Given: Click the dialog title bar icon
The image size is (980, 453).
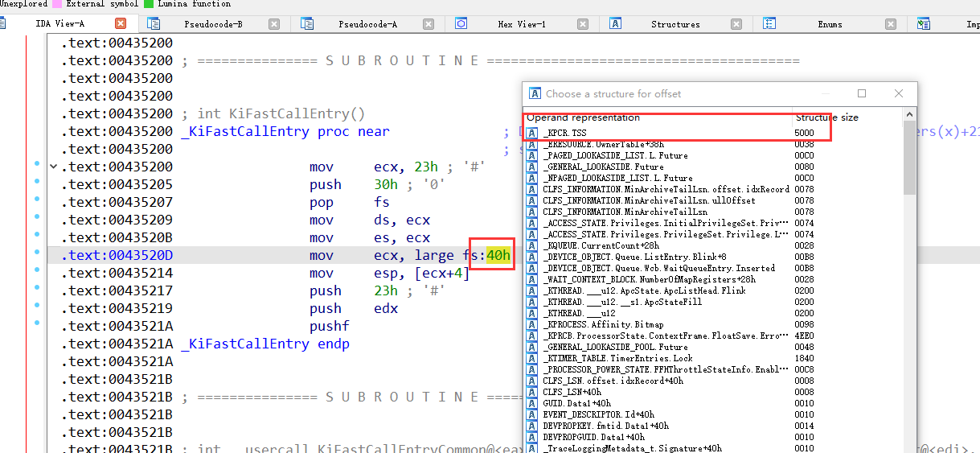Looking at the screenshot, I should [534, 94].
